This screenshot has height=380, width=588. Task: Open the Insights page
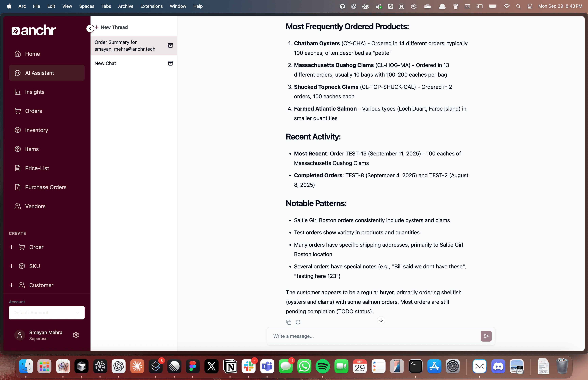pos(35,92)
